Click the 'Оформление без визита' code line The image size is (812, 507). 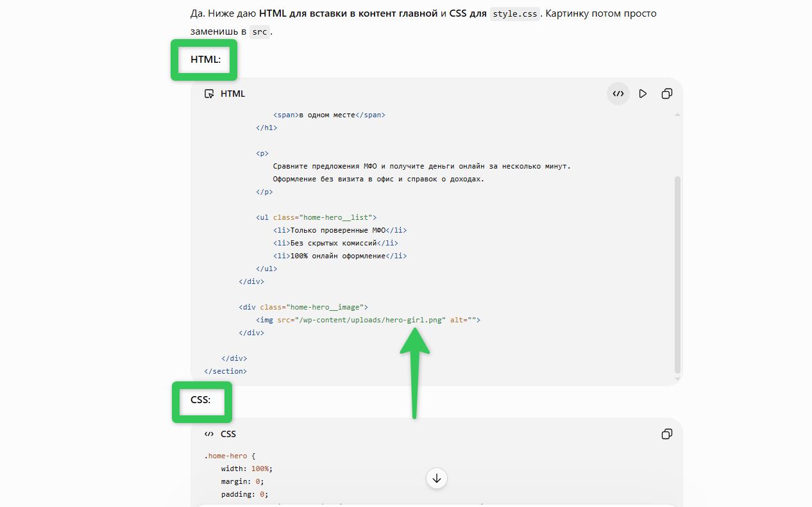[x=378, y=179]
